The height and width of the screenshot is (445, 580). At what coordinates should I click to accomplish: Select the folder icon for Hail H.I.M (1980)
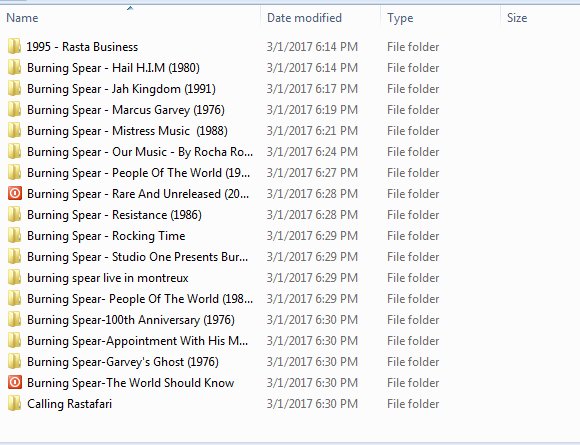click(14, 68)
